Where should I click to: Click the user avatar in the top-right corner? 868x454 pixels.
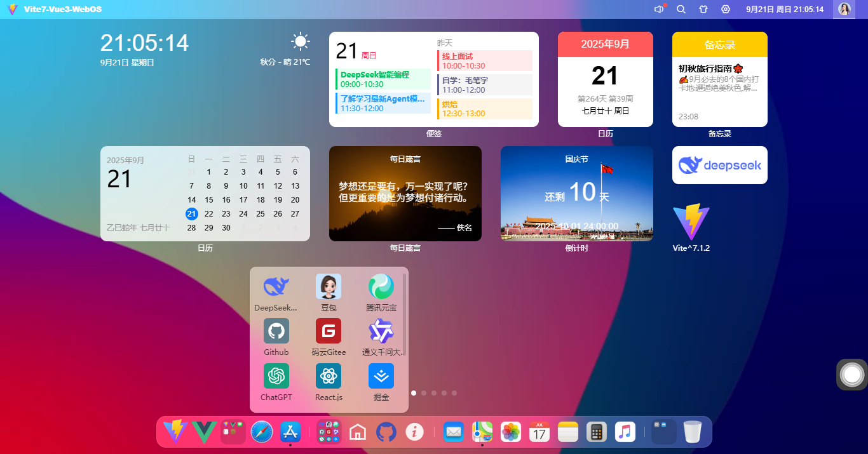[x=844, y=9]
